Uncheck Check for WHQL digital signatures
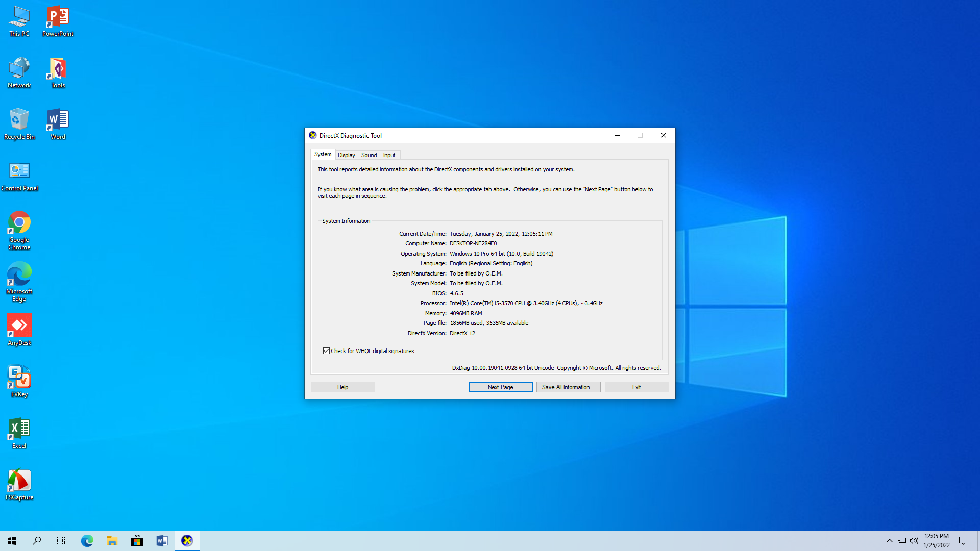This screenshot has height=551, width=980. tap(326, 351)
